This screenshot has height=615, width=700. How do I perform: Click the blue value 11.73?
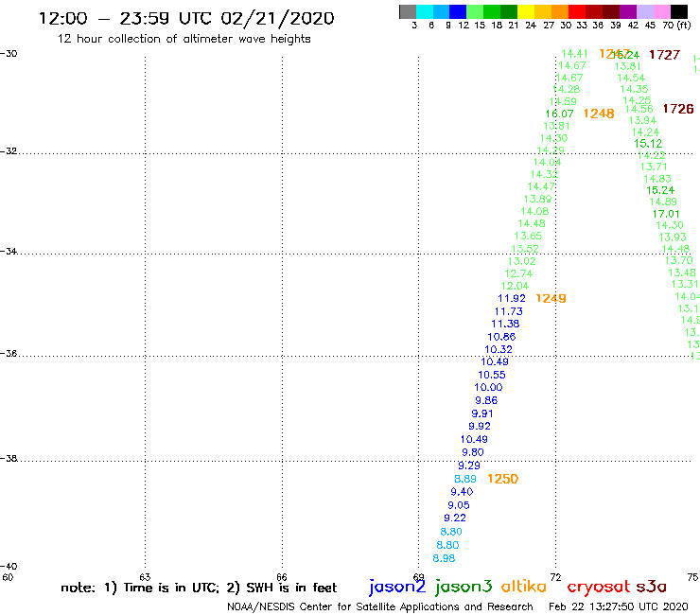pyautogui.click(x=509, y=311)
